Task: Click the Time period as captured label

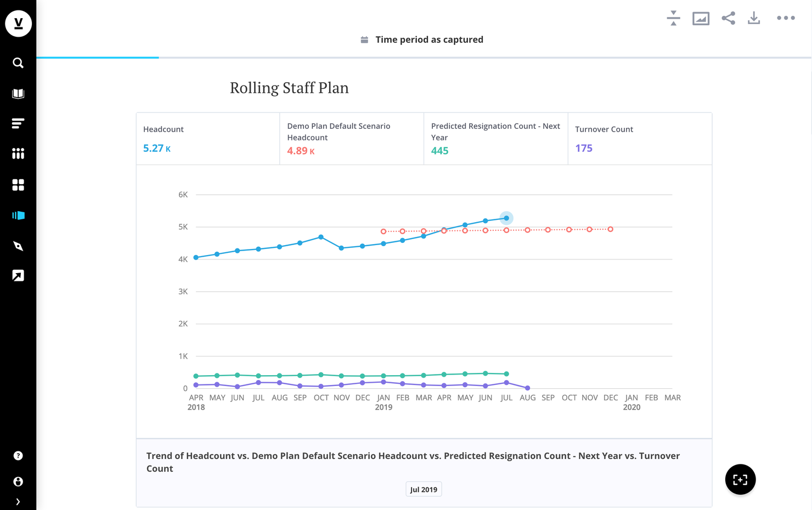Action: click(429, 39)
